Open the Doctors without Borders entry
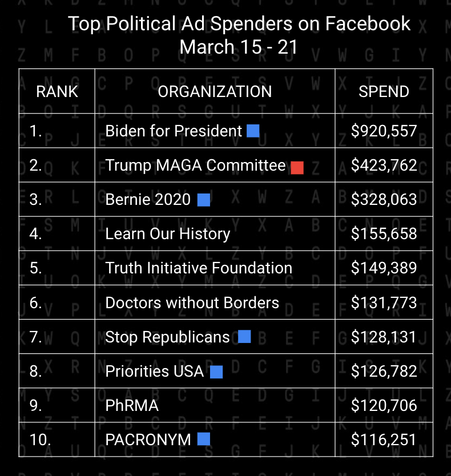The image size is (451, 476). 192,302
